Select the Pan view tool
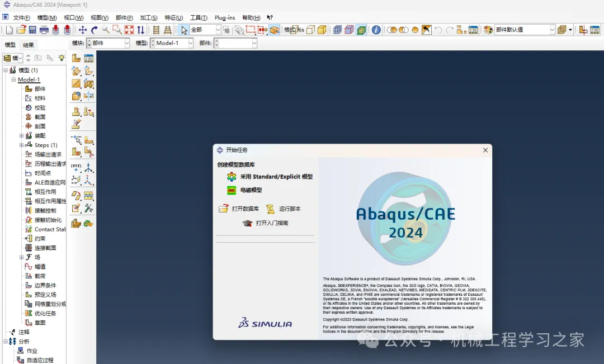 (82, 30)
